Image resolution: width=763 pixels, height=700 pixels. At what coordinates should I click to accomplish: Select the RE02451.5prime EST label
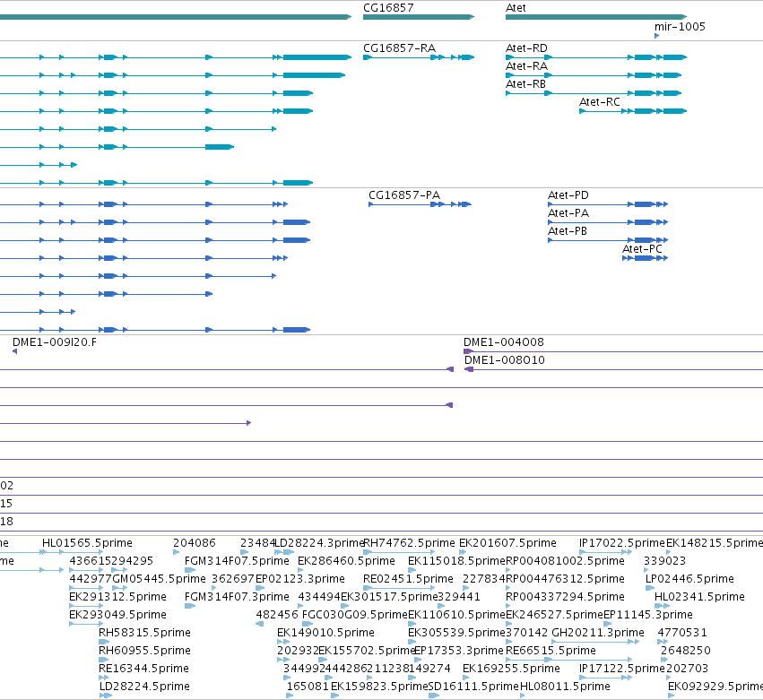[408, 579]
